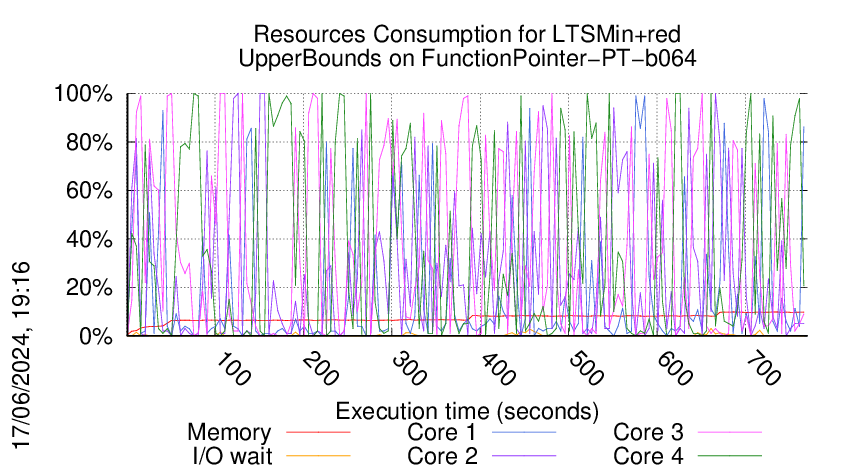Click the 0% y-axis label
The image size is (850, 475).
pyautogui.click(x=96, y=336)
